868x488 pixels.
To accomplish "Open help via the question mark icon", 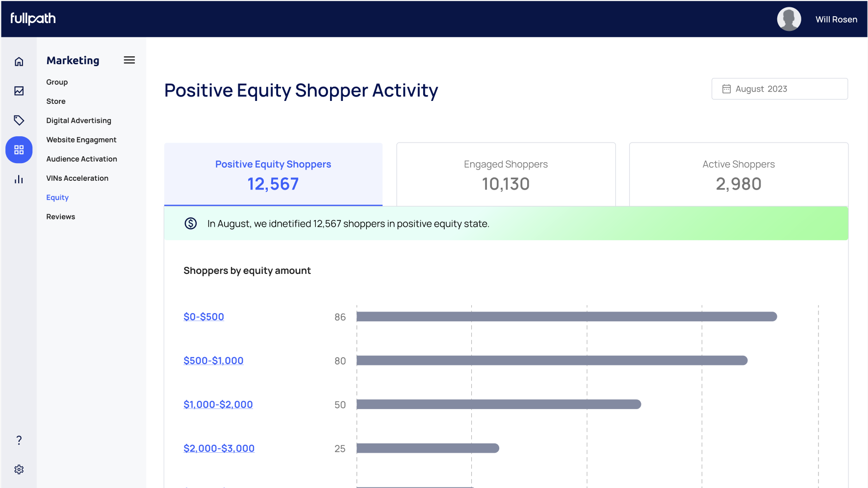I will coord(19,440).
